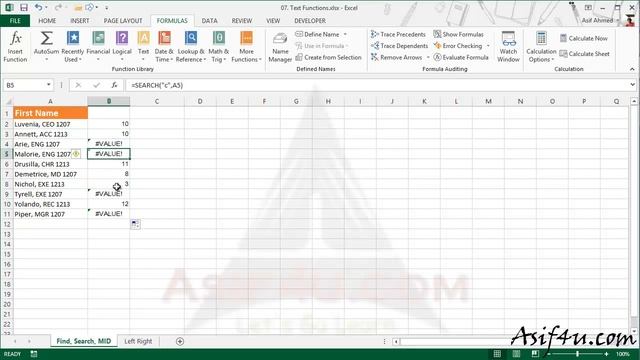Click the Name Box showing B5

coord(24,85)
